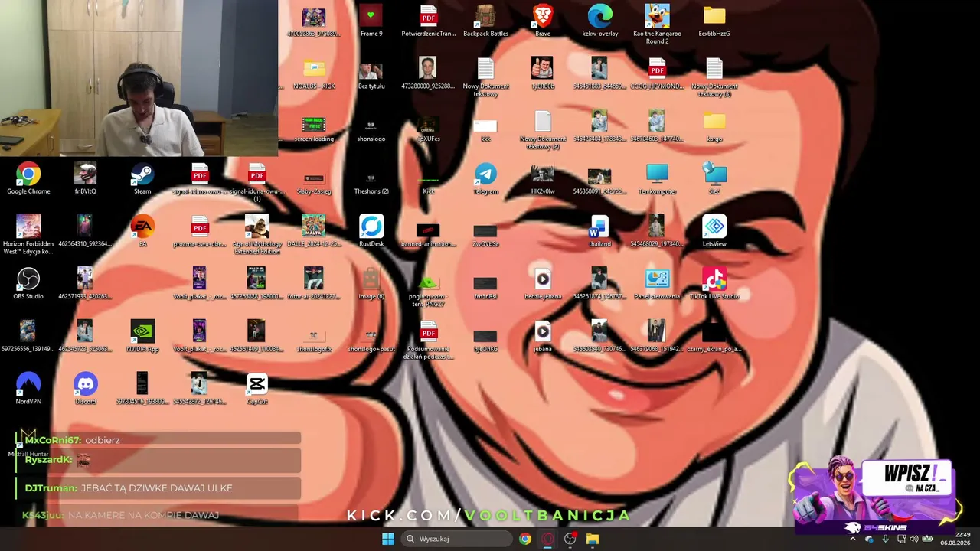Select the Podsumowanie działań PDF
The width and height of the screenshot is (980, 551).
[x=428, y=339]
